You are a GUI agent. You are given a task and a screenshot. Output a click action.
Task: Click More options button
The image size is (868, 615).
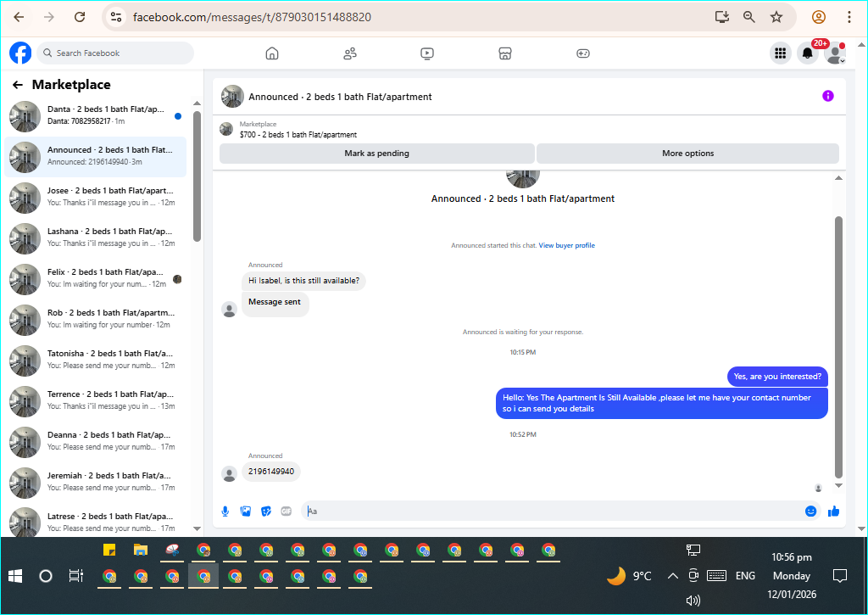[x=687, y=154]
